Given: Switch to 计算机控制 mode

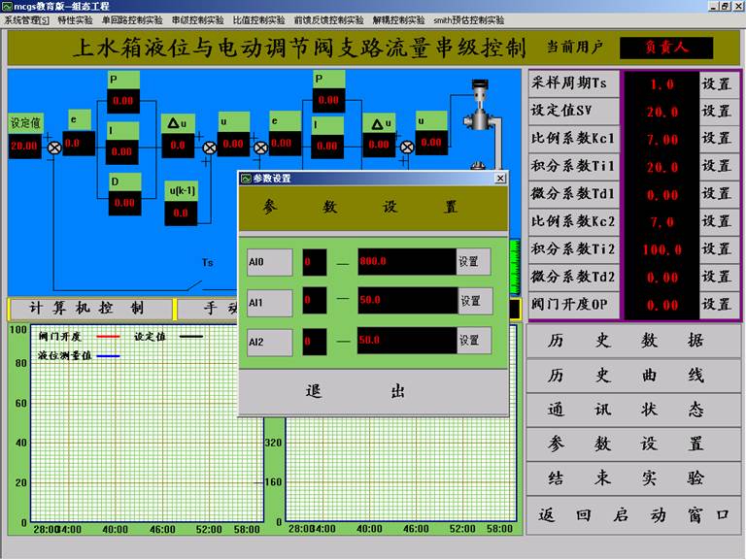Looking at the screenshot, I should pos(87,309).
